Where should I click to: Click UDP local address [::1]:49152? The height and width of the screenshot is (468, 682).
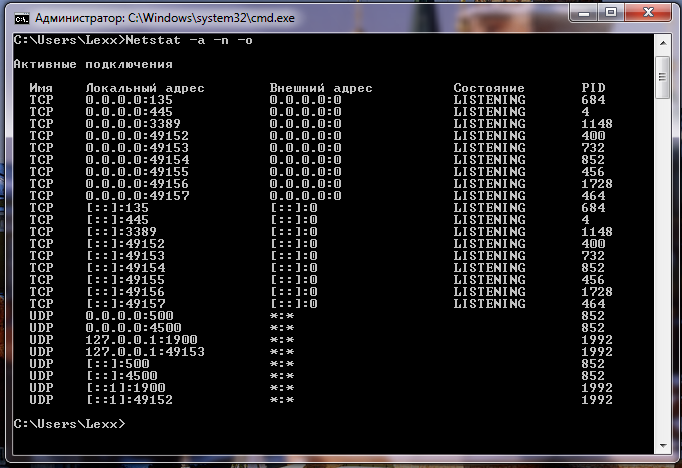[130, 400]
